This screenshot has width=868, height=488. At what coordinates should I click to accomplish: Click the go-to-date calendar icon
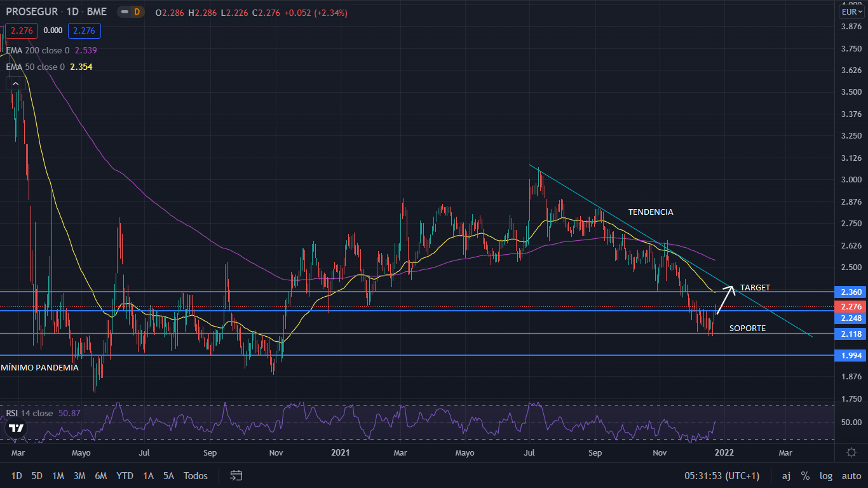point(236,475)
